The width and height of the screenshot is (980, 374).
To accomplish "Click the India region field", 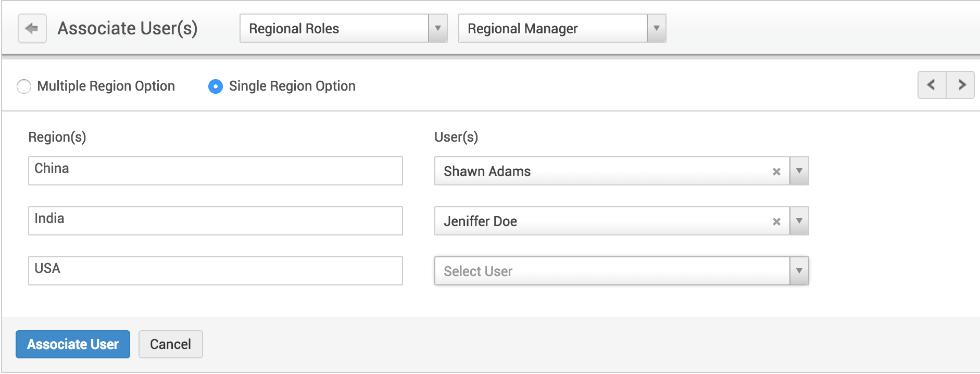I will (x=215, y=220).
